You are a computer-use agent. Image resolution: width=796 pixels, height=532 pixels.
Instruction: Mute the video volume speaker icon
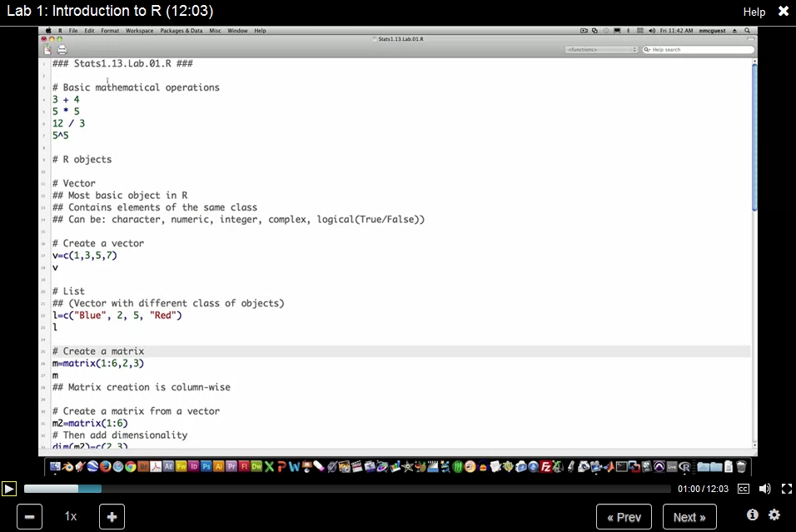[x=764, y=489]
